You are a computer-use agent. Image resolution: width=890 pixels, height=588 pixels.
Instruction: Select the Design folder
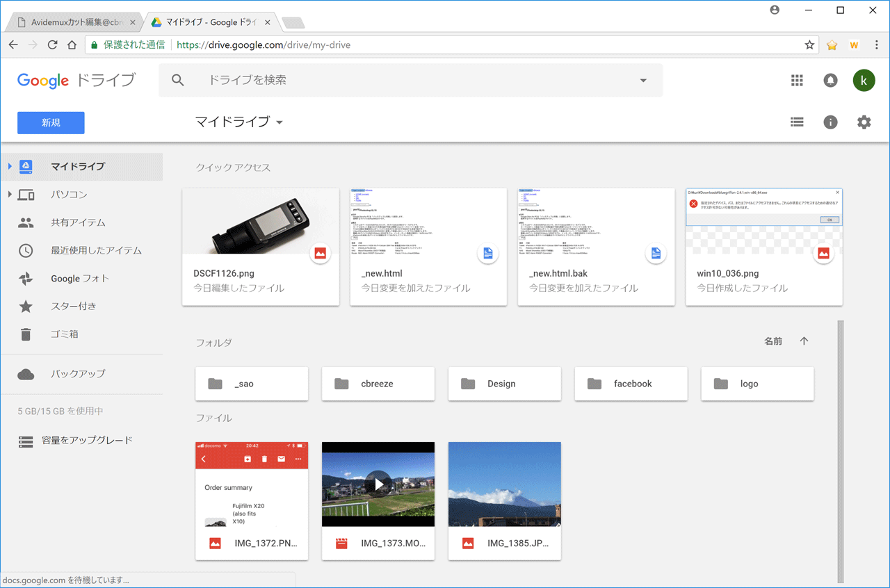(505, 384)
